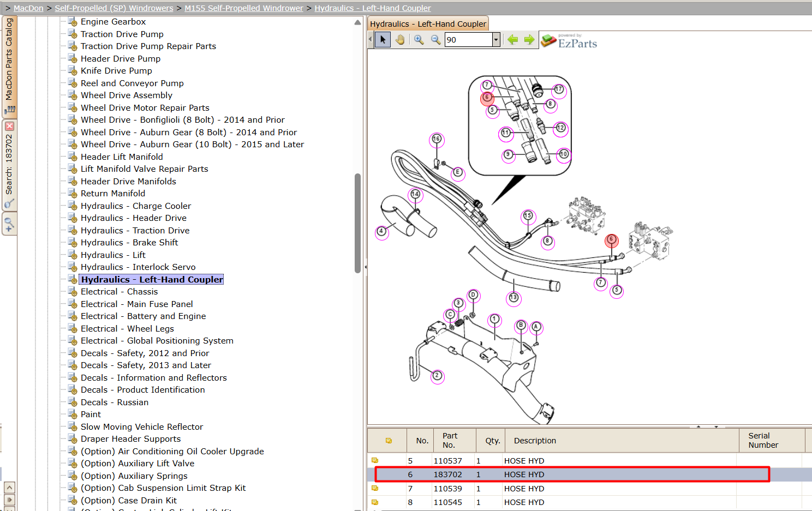
Task: Select Hydraulics - Traction Drive tree item
Action: (x=135, y=230)
